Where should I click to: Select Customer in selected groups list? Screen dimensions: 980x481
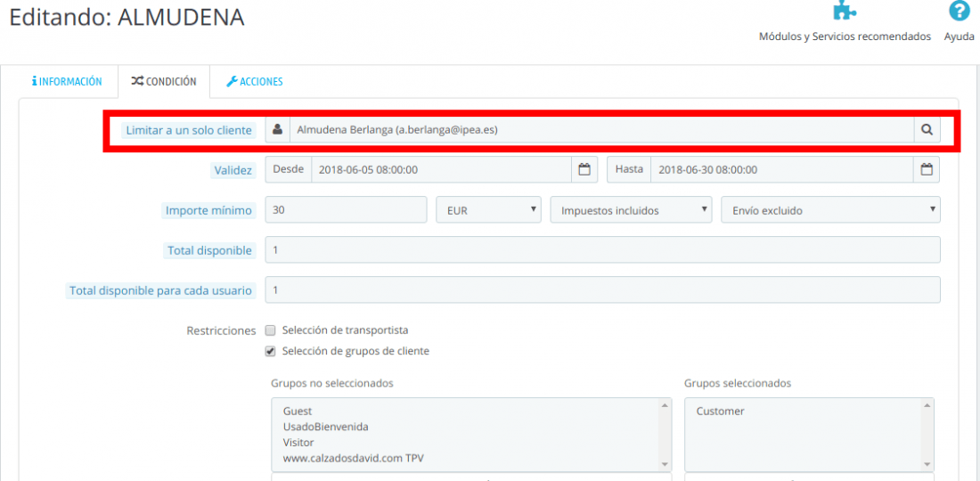point(720,412)
